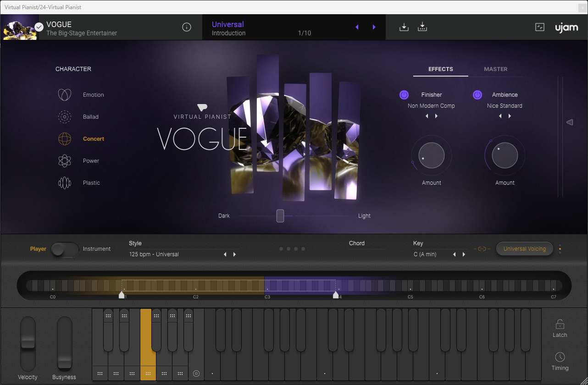Select the Emotion character icon
Image resolution: width=588 pixels, height=385 pixels.
64,94
